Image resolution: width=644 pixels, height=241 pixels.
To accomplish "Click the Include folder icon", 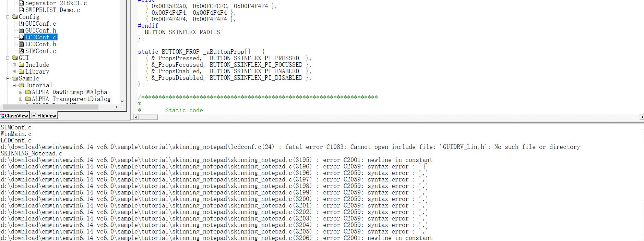I will pos(22,65).
